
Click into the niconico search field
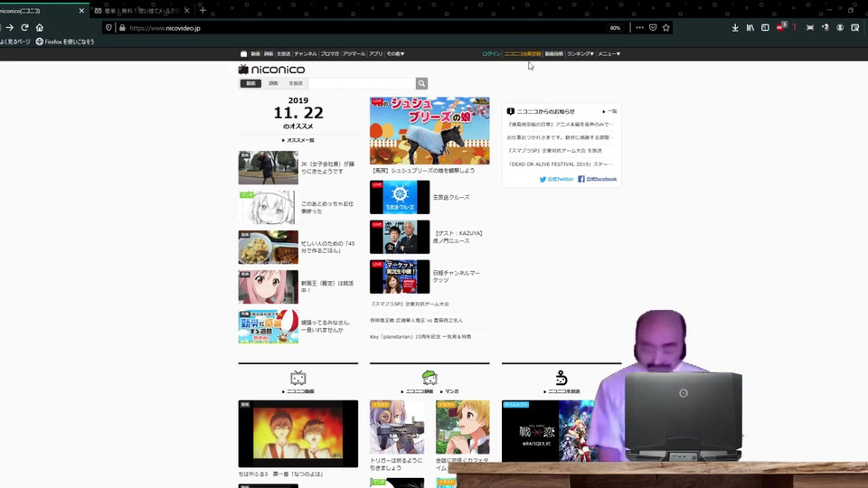point(362,83)
